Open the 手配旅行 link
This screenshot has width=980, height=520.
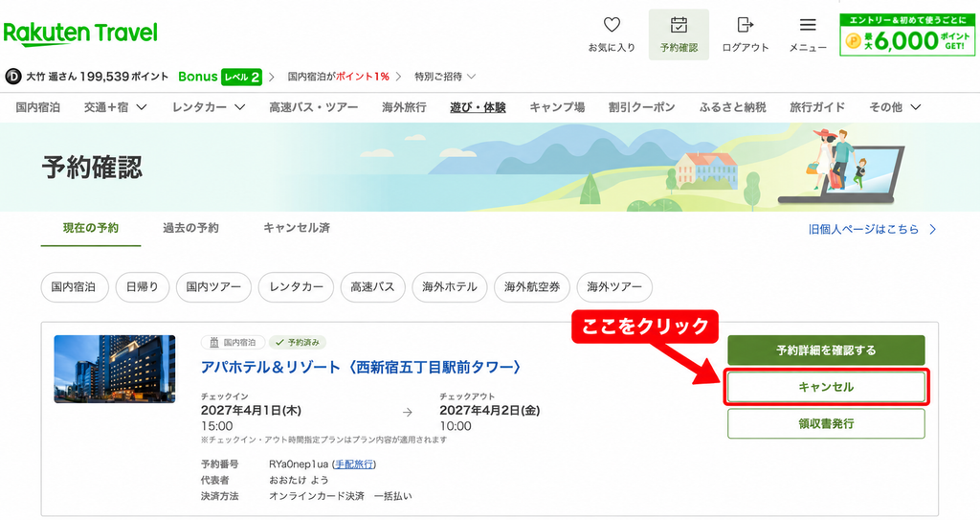354,464
